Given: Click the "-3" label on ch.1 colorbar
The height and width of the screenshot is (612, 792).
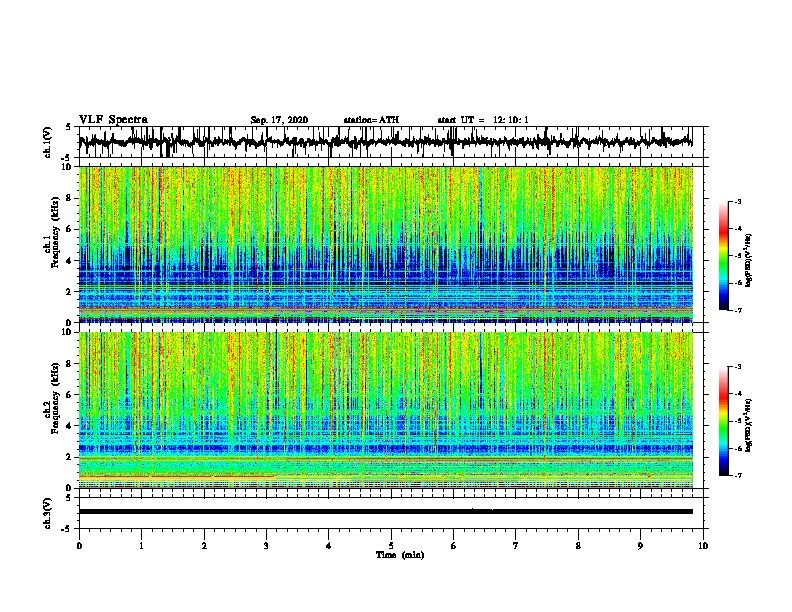Looking at the screenshot, I should click(x=737, y=201).
